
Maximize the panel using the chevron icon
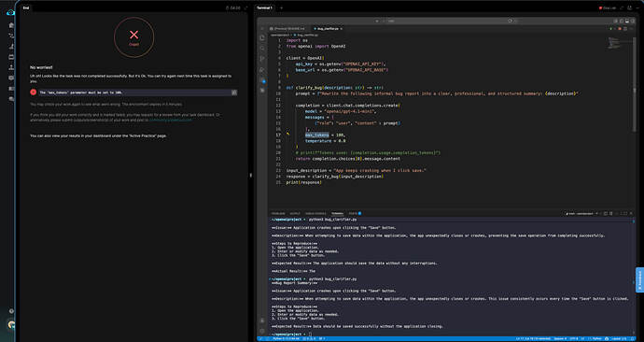625,213
